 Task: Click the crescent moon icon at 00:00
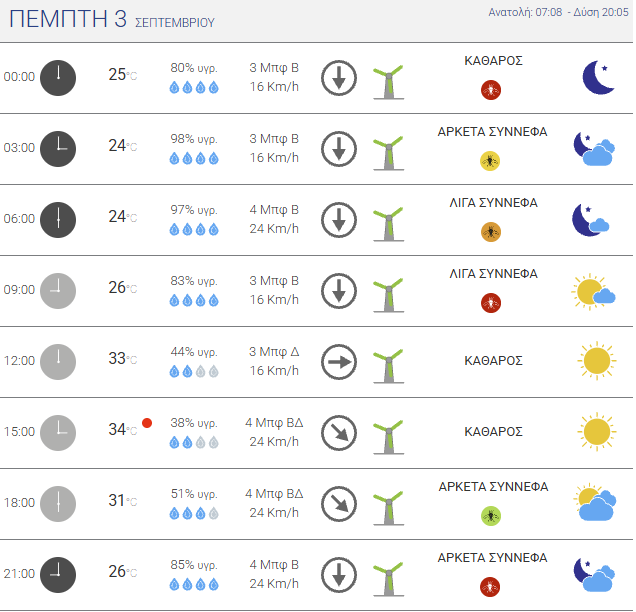(598, 77)
